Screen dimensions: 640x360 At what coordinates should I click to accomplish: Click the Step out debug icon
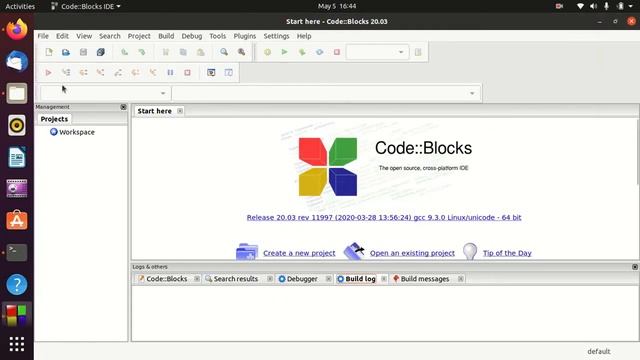point(118,72)
